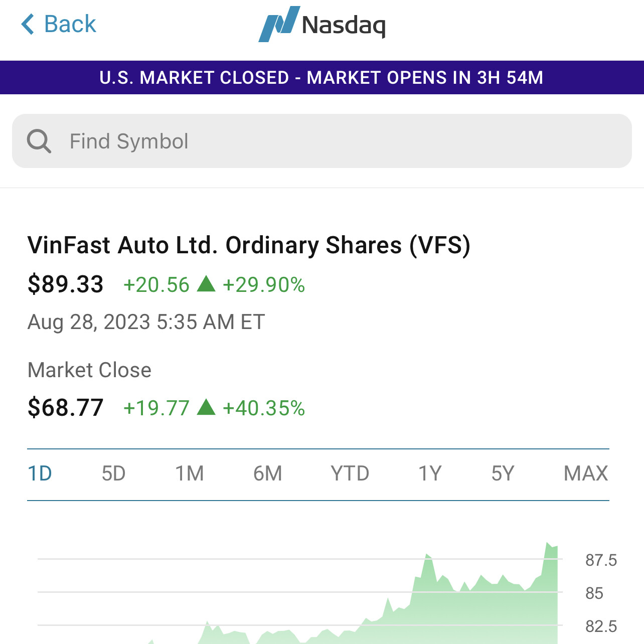Open the 1Y chart range
Viewport: 644px width, 644px height.
pos(430,473)
